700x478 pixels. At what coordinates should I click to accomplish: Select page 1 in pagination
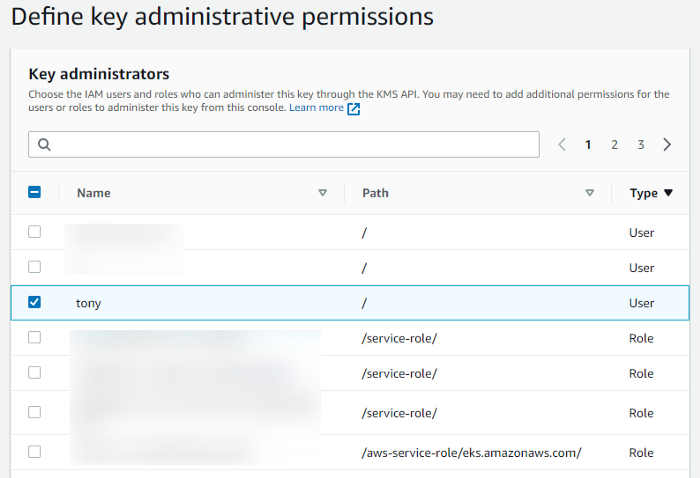pos(588,145)
